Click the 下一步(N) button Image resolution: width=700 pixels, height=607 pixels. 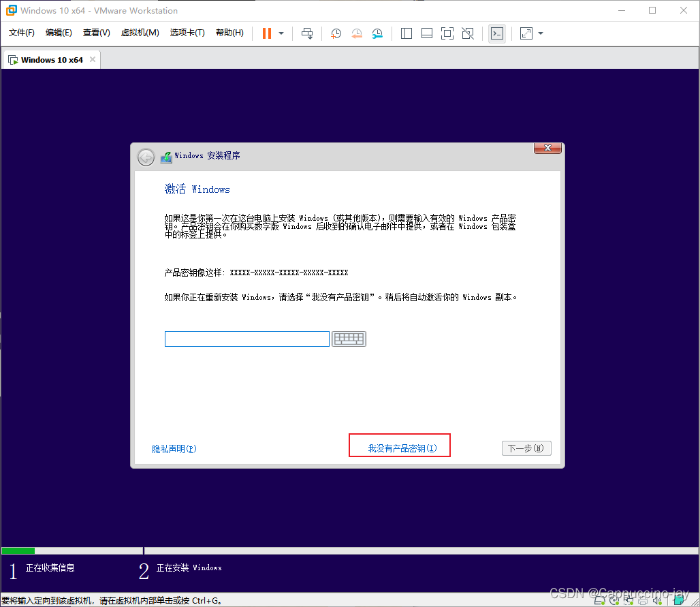tap(526, 448)
